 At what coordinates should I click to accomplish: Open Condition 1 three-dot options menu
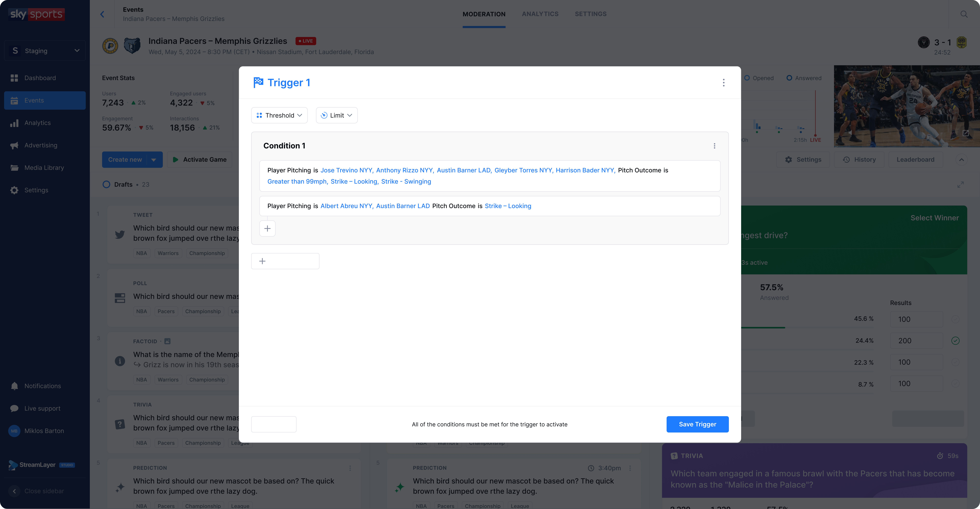point(714,146)
